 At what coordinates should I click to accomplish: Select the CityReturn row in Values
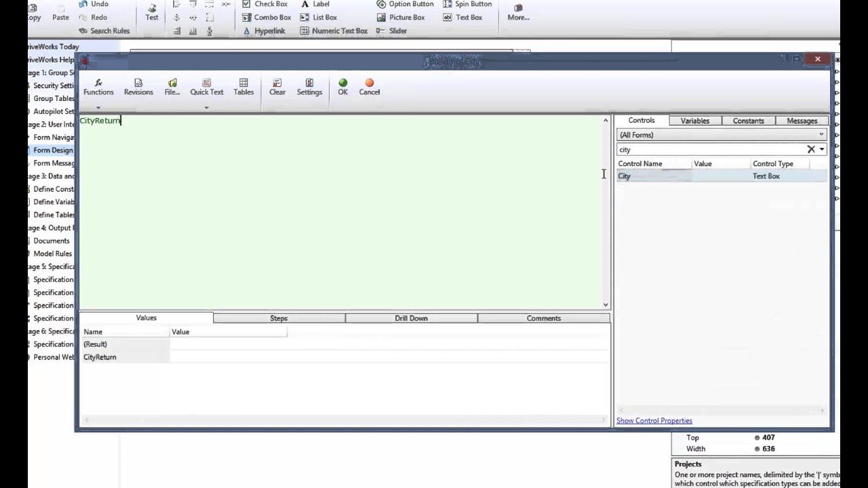tap(344, 357)
